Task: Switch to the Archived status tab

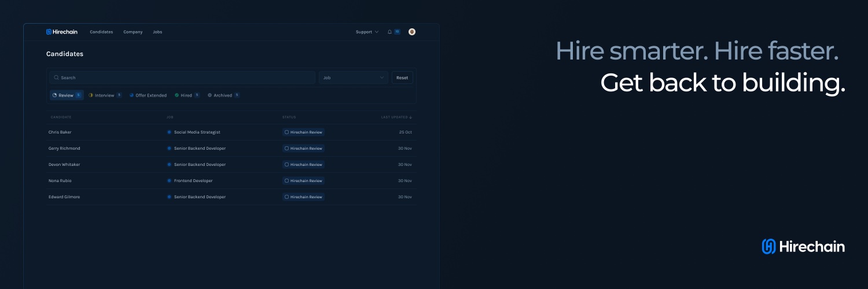Action: pos(223,95)
